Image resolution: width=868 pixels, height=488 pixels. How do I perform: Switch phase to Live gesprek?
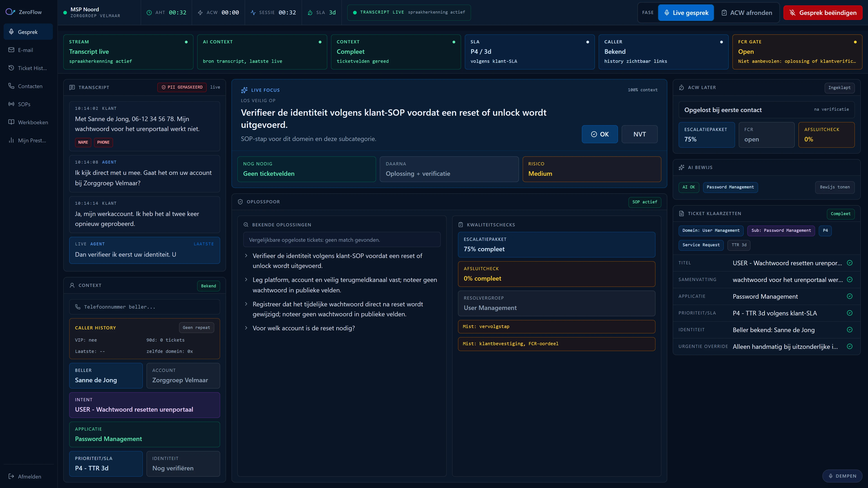click(686, 13)
